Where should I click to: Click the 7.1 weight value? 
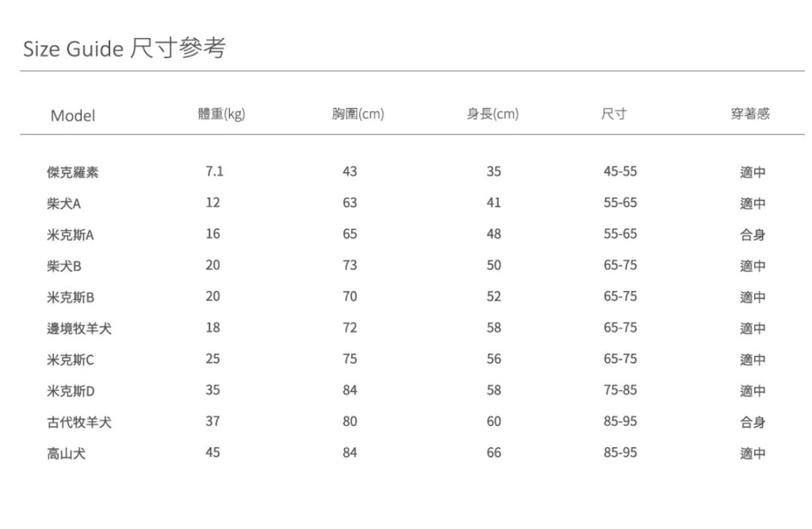[x=214, y=171]
